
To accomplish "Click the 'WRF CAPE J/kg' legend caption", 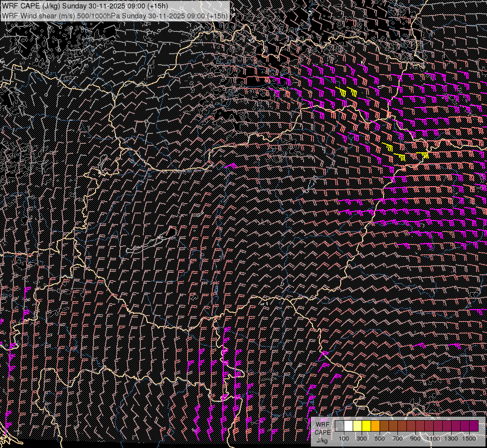I will [x=322, y=432].
